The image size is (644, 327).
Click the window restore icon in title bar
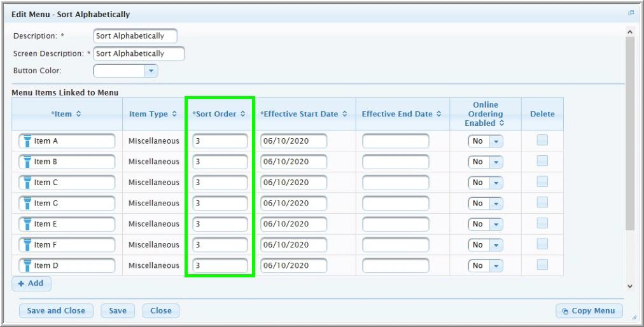631,13
